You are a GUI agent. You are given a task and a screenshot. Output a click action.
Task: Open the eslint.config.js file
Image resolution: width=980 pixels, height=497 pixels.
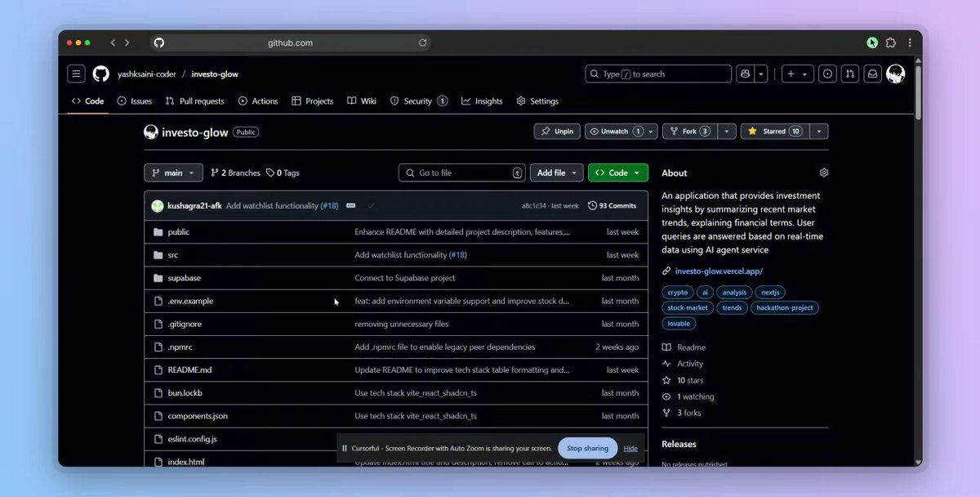192,438
